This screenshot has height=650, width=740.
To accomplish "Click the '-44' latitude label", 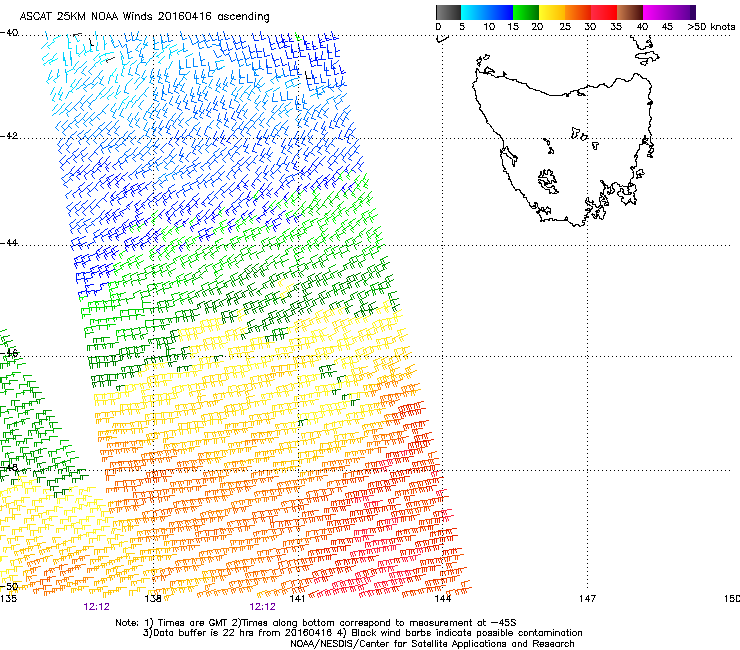I will pos(9,243).
